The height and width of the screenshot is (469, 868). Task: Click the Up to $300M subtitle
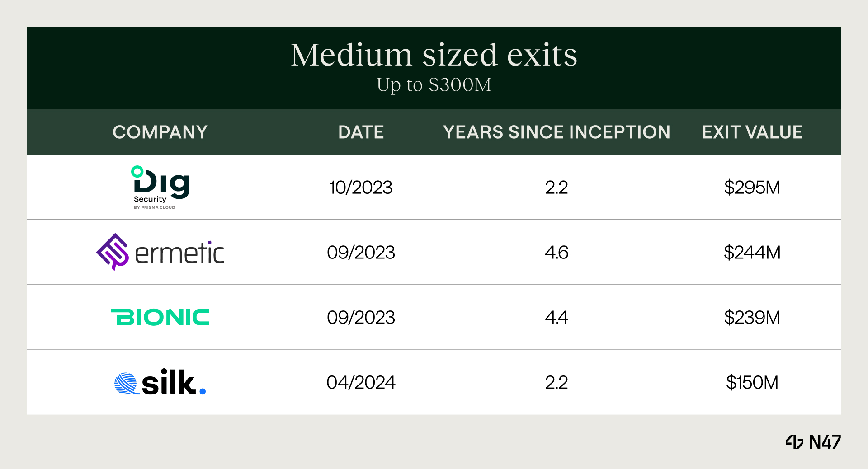(434, 85)
